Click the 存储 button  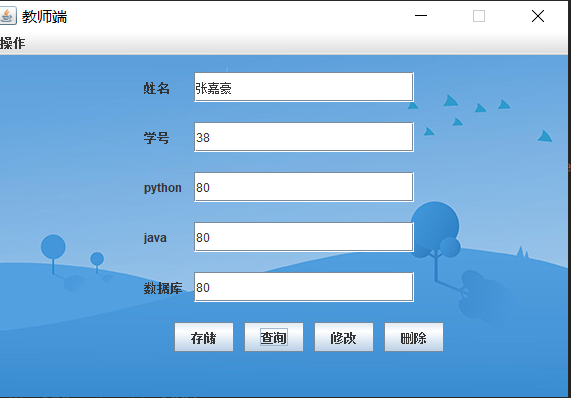(204, 337)
